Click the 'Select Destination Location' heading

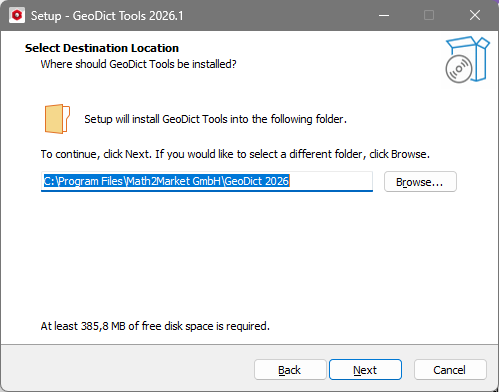click(102, 48)
